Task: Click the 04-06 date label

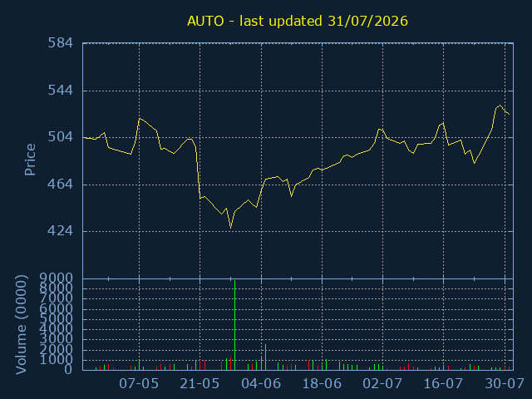Action: tap(261, 384)
